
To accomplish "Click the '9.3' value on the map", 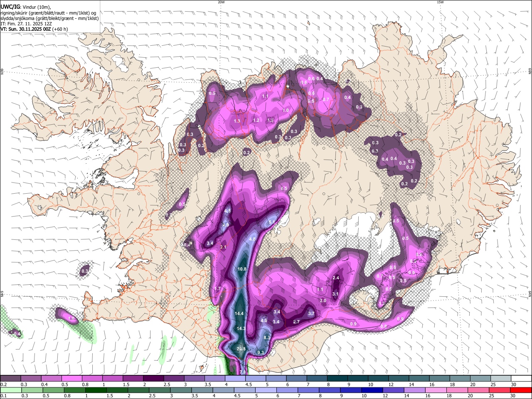I will (261, 352).
